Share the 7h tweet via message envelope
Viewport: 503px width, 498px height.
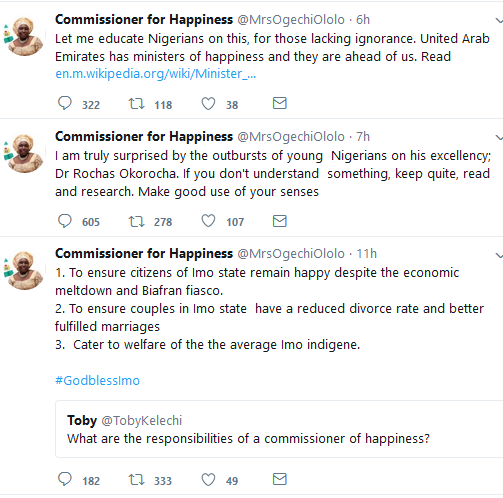[x=280, y=221]
